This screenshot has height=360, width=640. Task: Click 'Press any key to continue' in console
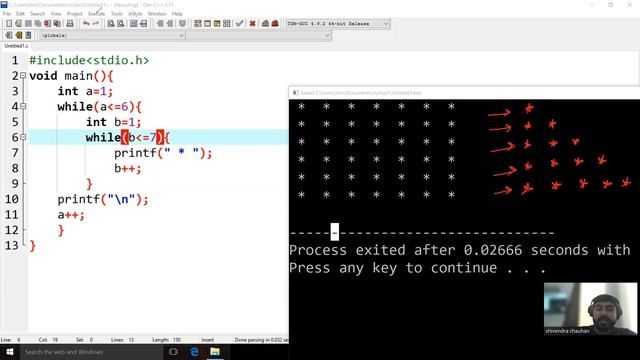(x=393, y=268)
